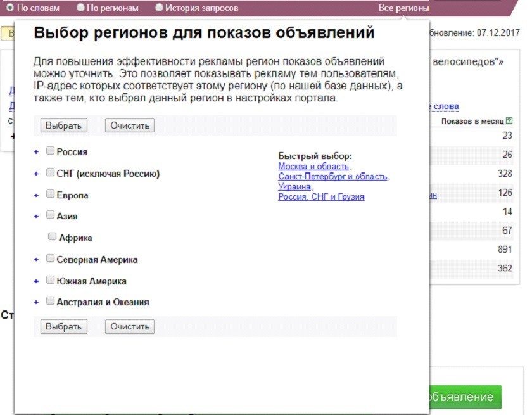Viewport: 532px width, 415px height.
Task: Click the 'Азия' region label
Action: point(67,217)
